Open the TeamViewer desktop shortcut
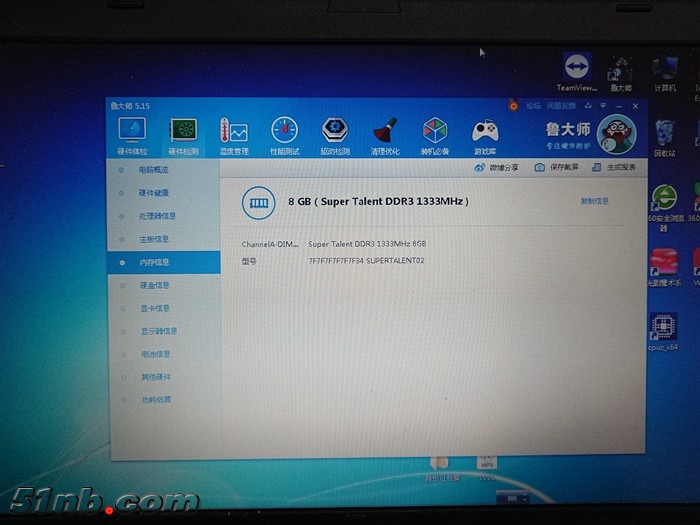 [x=577, y=72]
